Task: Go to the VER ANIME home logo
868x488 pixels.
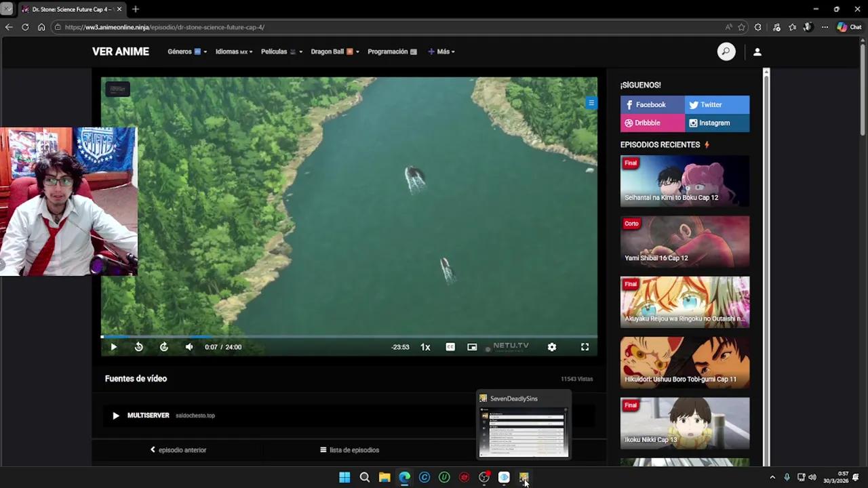Action: [x=121, y=52]
